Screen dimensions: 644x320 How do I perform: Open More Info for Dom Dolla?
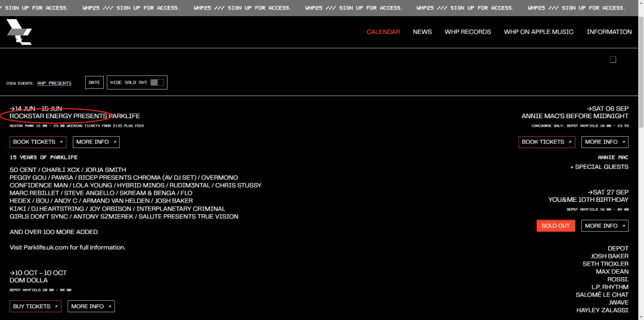pos(91,306)
